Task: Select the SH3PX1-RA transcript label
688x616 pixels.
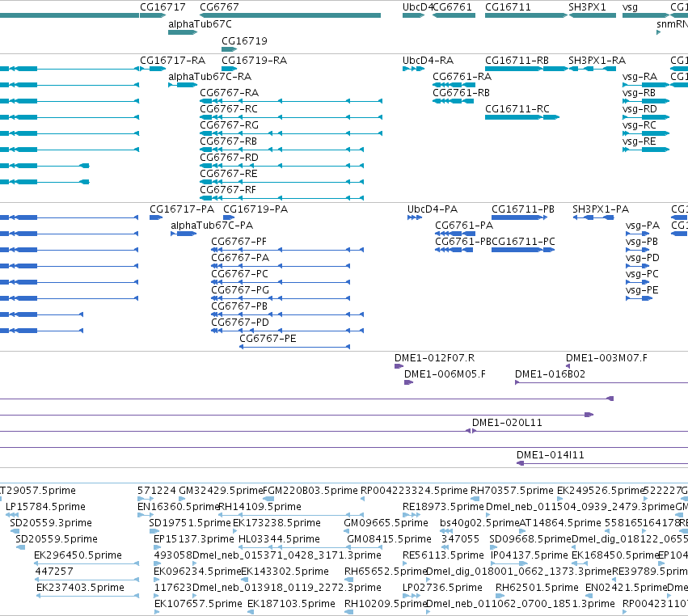Action: coord(597,60)
